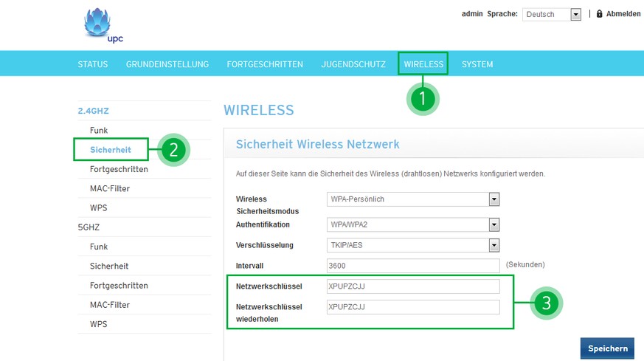The width and height of the screenshot is (644, 361).
Task: Open the Sprache language dropdown
Action: point(553,15)
